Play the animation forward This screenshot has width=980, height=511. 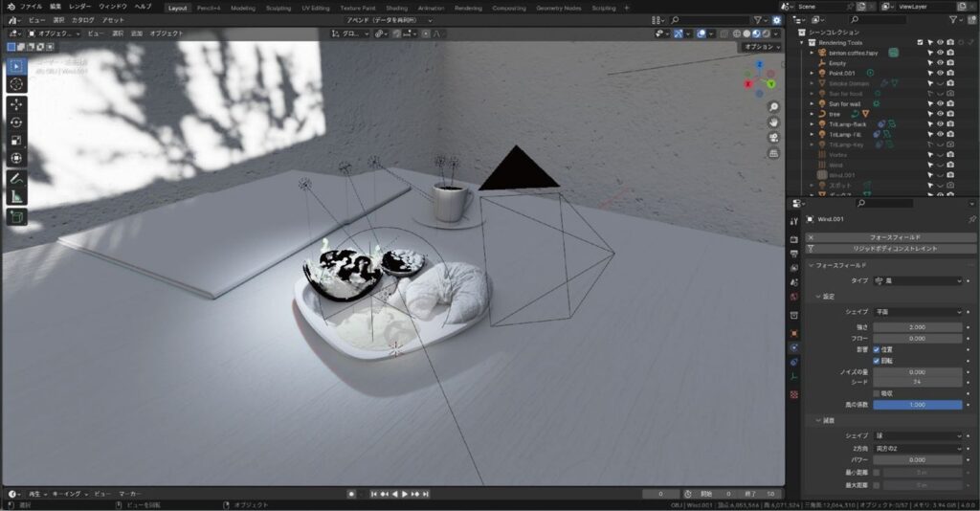click(x=405, y=494)
